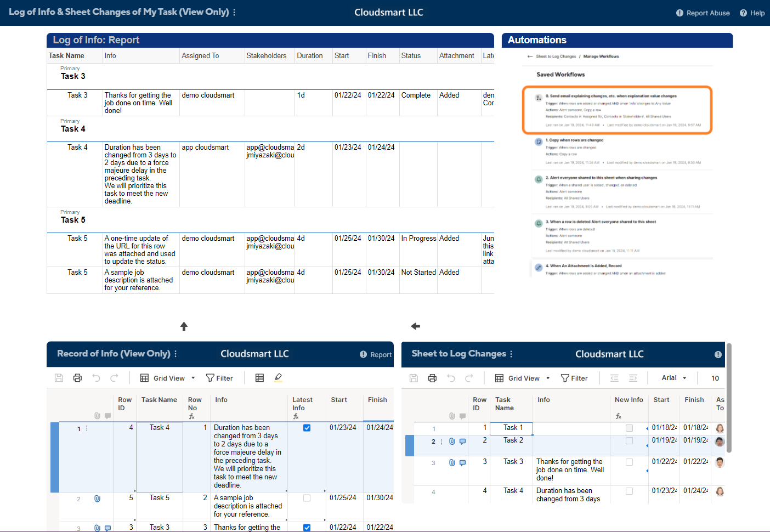Click attachment icon on row 2 of Sheet to Log
This screenshot has width=770, height=532.
(452, 441)
